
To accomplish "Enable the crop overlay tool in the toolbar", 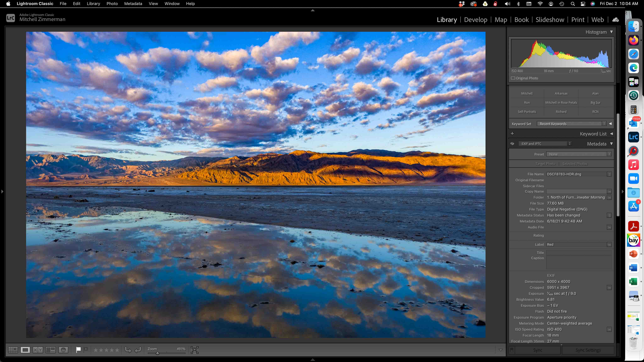I will pos(194,350).
